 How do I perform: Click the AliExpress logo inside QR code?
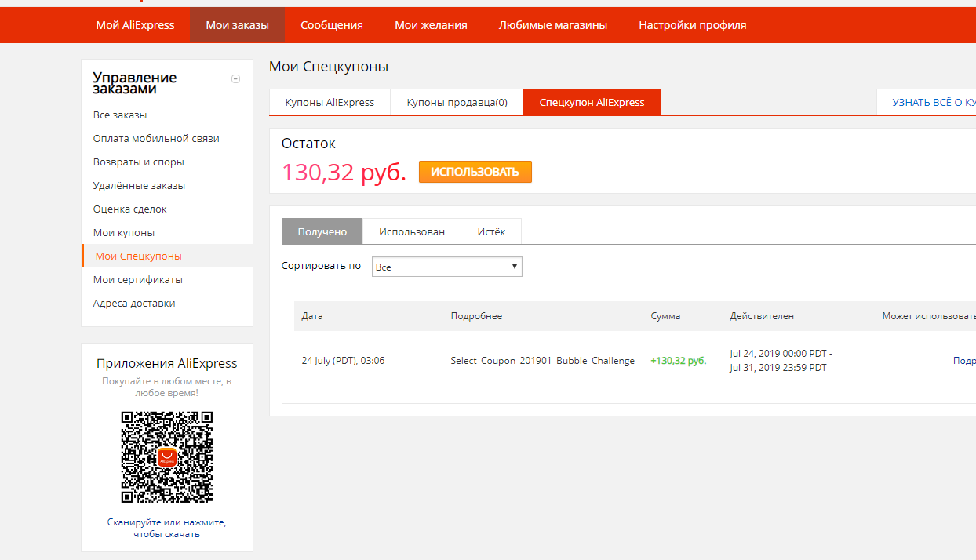click(167, 457)
